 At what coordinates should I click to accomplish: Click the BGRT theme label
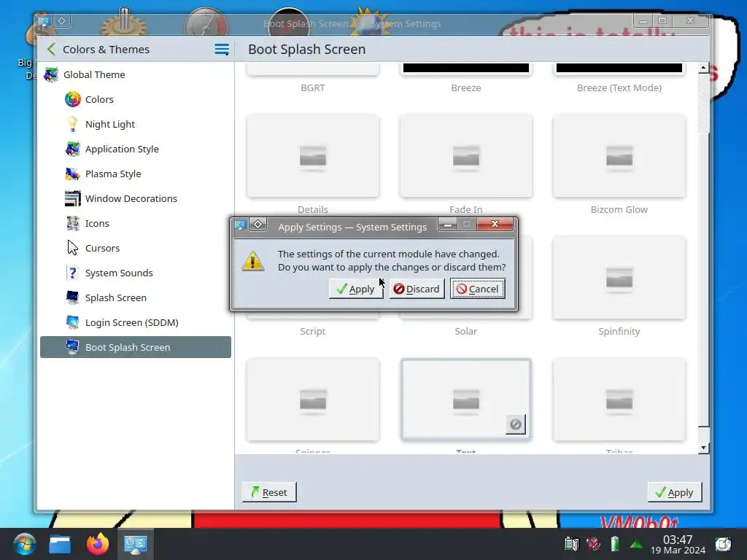(x=313, y=88)
